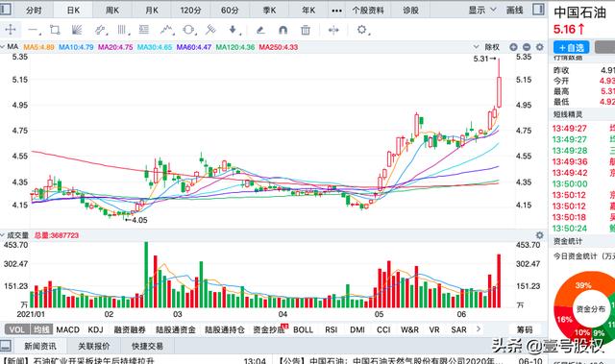Image resolution: width=615 pixels, height=364 pixels.
Task: Zoom in chart with plus circle icon
Action: pos(513,47)
